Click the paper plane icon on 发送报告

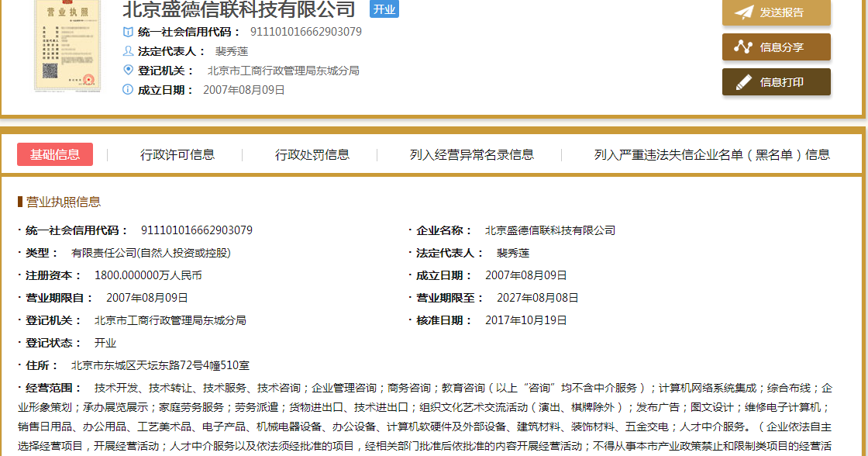743,12
